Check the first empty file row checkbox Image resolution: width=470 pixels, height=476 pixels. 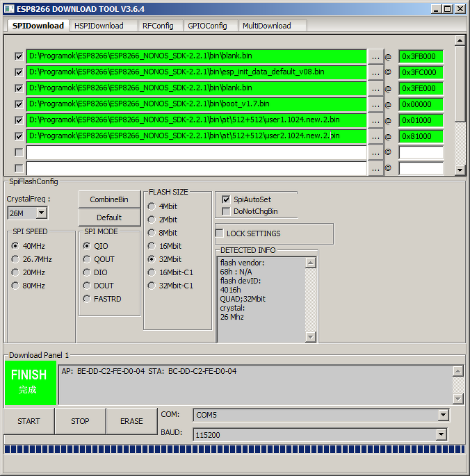point(19,152)
